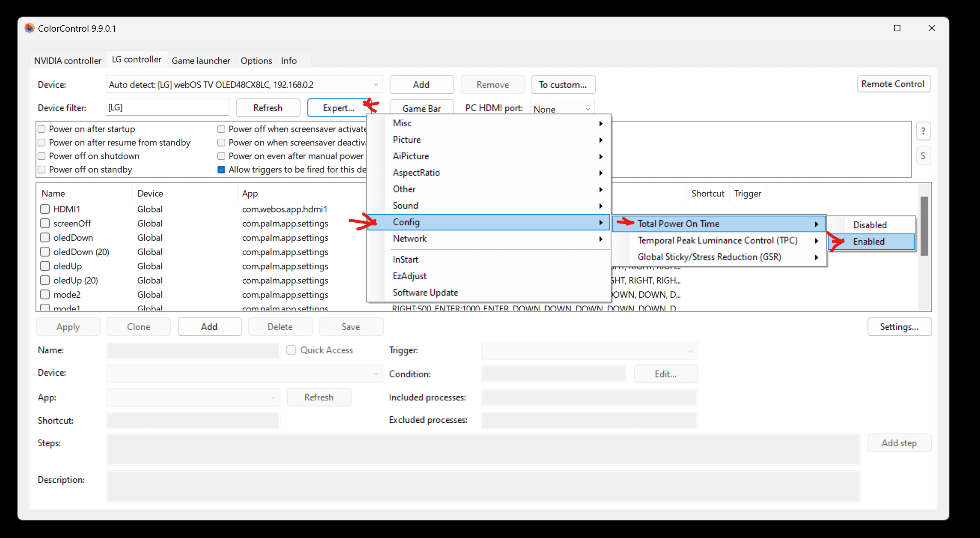Select the oledUp row name
The image size is (980, 538).
pyautogui.click(x=68, y=266)
